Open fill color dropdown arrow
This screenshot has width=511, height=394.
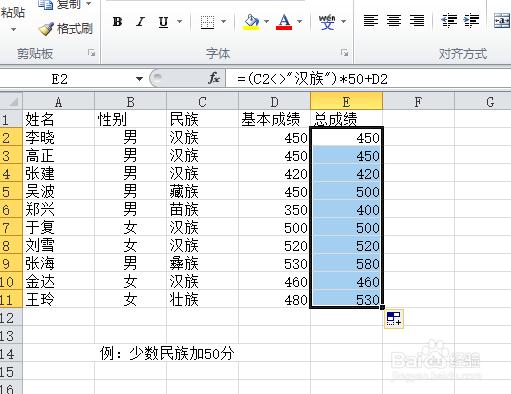point(266,22)
